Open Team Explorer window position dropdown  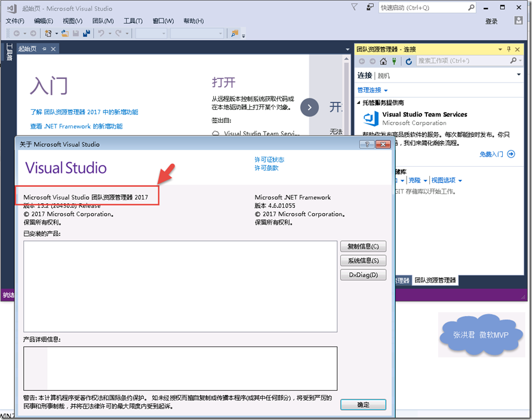tap(500, 49)
